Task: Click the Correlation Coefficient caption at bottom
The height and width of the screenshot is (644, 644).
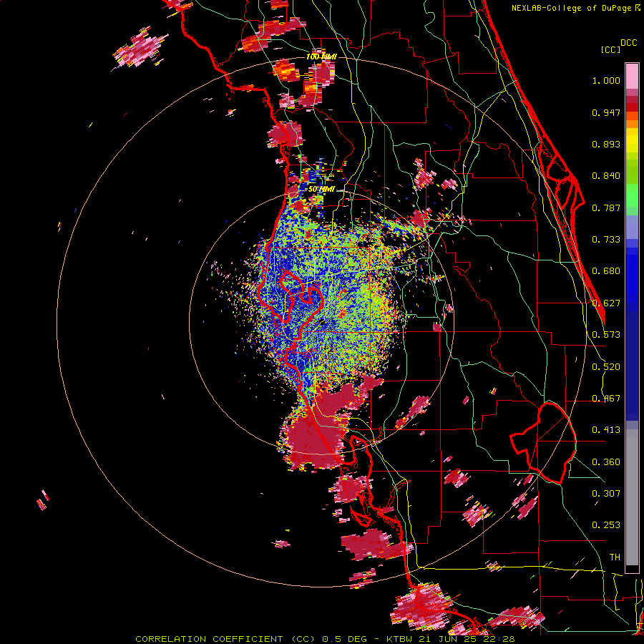Action: pos(325,639)
